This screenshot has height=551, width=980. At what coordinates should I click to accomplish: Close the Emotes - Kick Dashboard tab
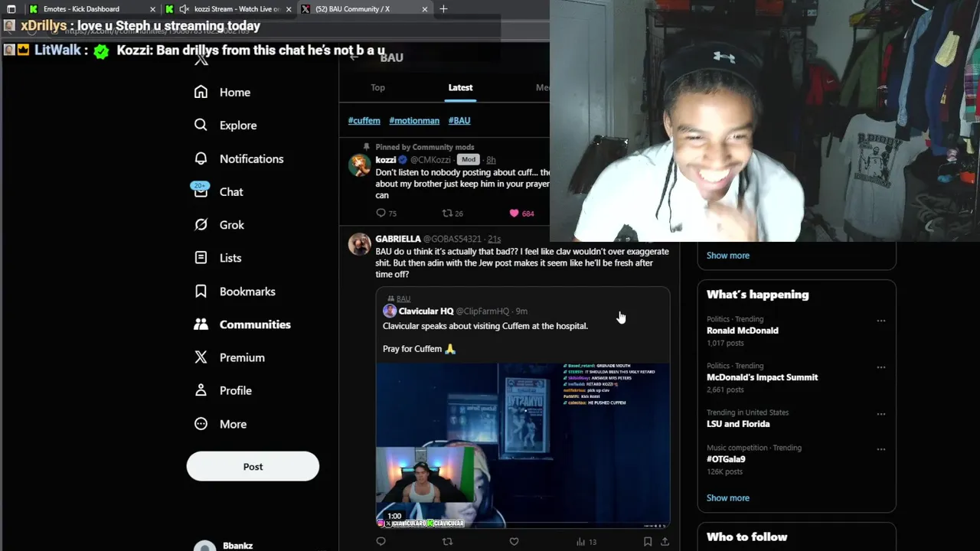152,9
